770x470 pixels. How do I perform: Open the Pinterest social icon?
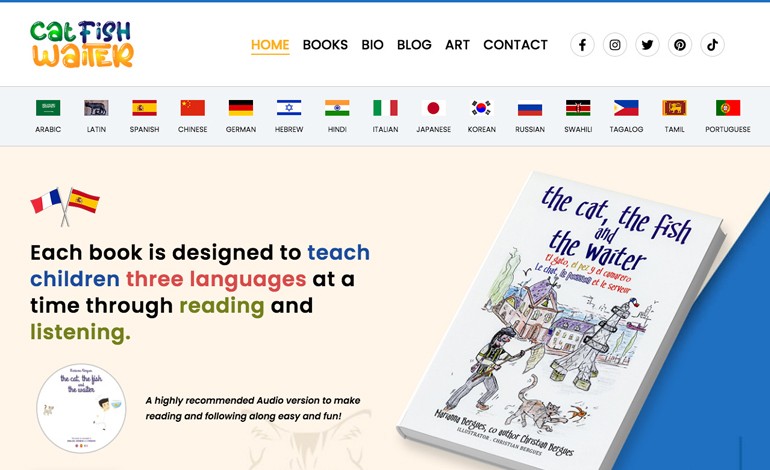(680, 45)
